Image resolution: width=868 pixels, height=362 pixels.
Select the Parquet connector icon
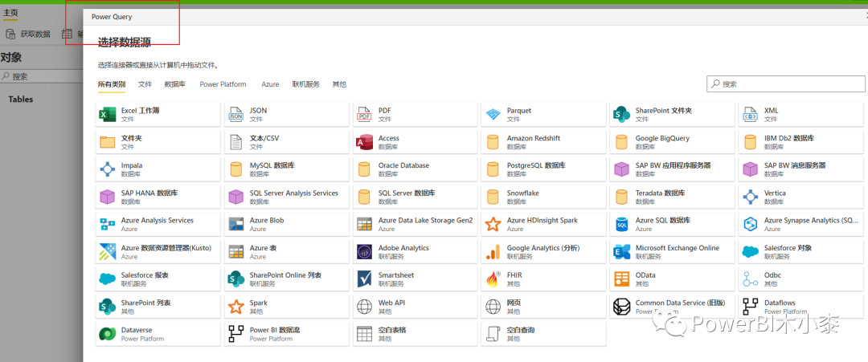click(x=493, y=115)
